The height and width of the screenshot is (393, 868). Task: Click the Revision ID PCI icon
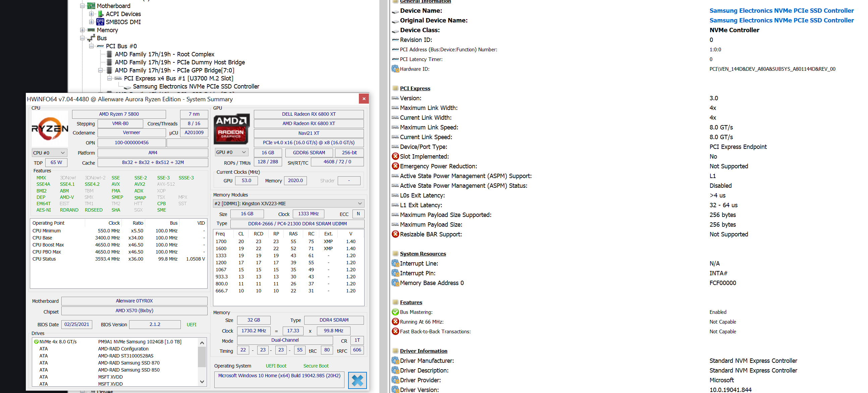(x=395, y=40)
